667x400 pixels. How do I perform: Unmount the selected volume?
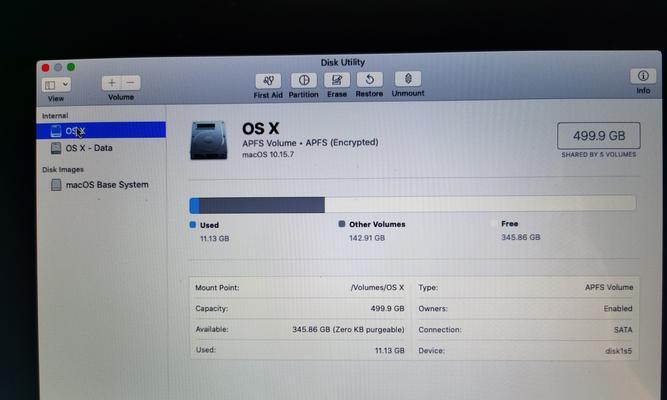pos(408,79)
